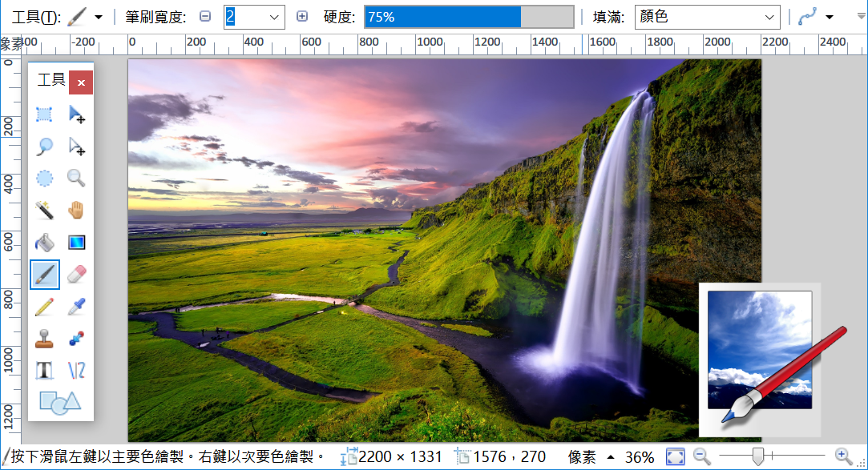868x470 pixels.
Task: Select the Zoom magnifier tool in Tools panel
Action: coord(76,178)
